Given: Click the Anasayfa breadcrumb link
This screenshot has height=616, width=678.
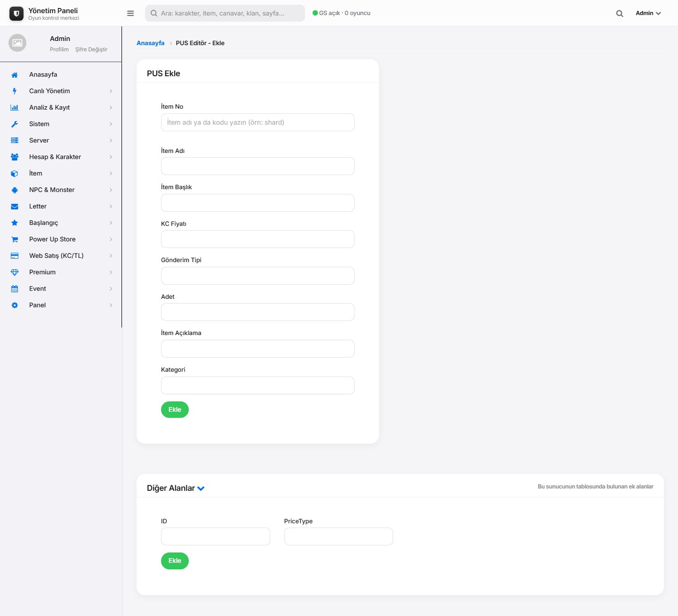Looking at the screenshot, I should pos(151,43).
